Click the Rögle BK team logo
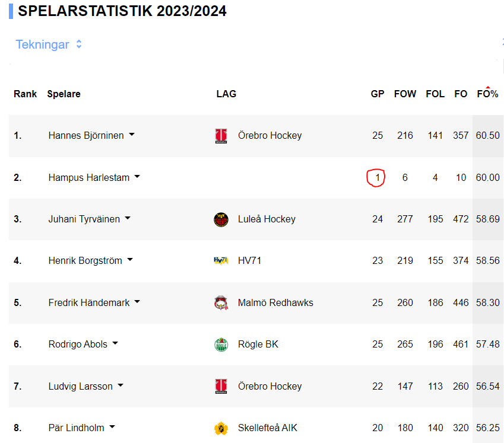 tap(221, 345)
